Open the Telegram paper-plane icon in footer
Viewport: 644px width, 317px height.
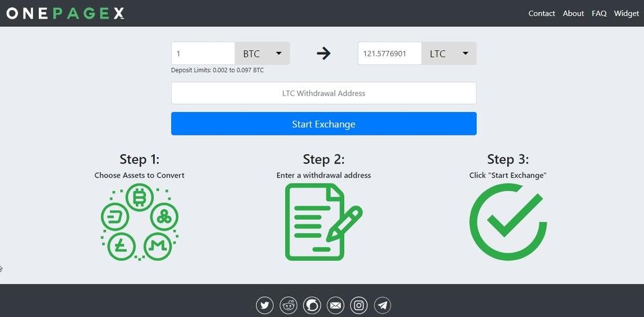click(x=382, y=306)
